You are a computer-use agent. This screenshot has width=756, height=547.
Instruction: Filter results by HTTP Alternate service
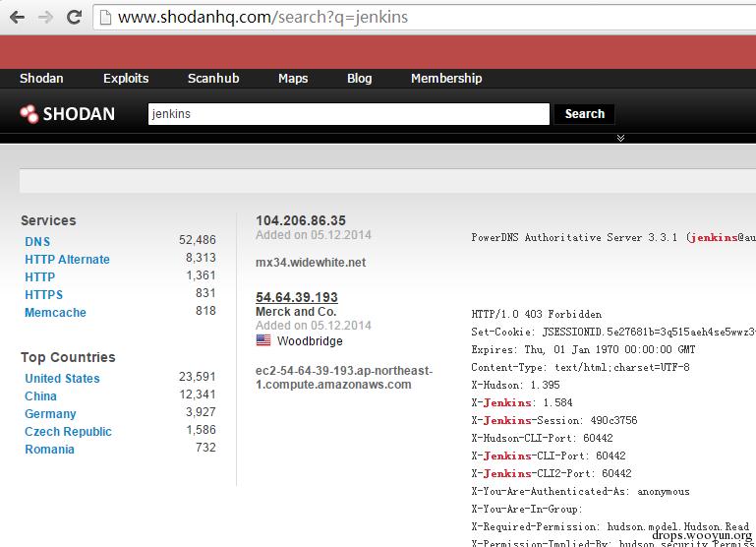click(x=67, y=260)
